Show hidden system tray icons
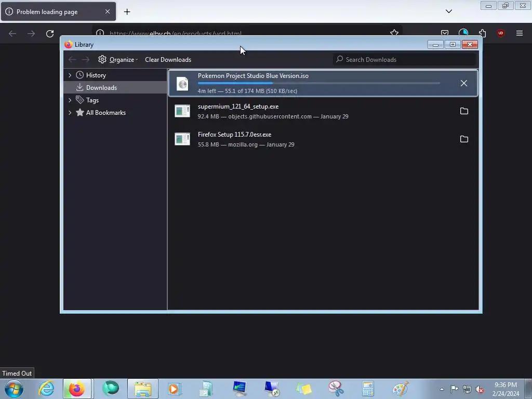532x399 pixels. tap(442, 389)
